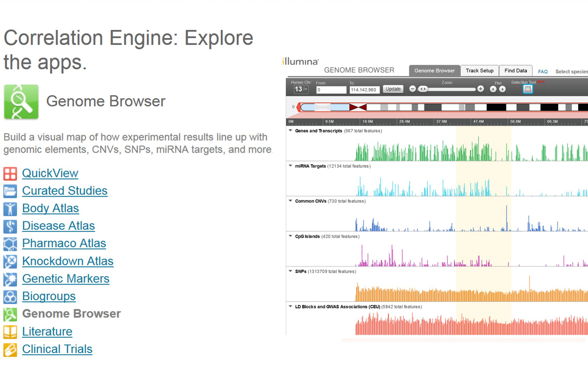This screenshot has height=380, width=588.
Task: Click the QuickView app icon
Action: 10,173
